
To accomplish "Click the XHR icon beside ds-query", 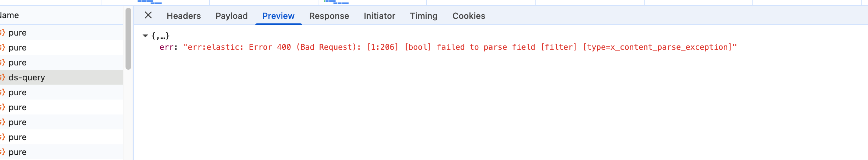I will 2,78.
